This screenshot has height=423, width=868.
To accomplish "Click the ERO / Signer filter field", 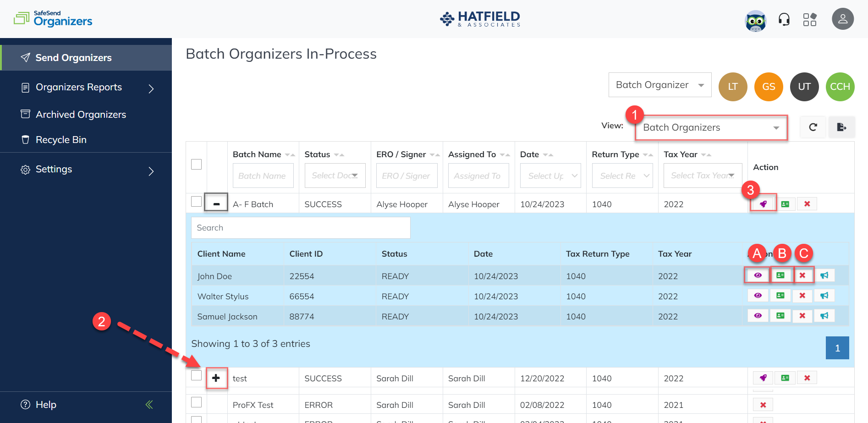I will pos(407,176).
